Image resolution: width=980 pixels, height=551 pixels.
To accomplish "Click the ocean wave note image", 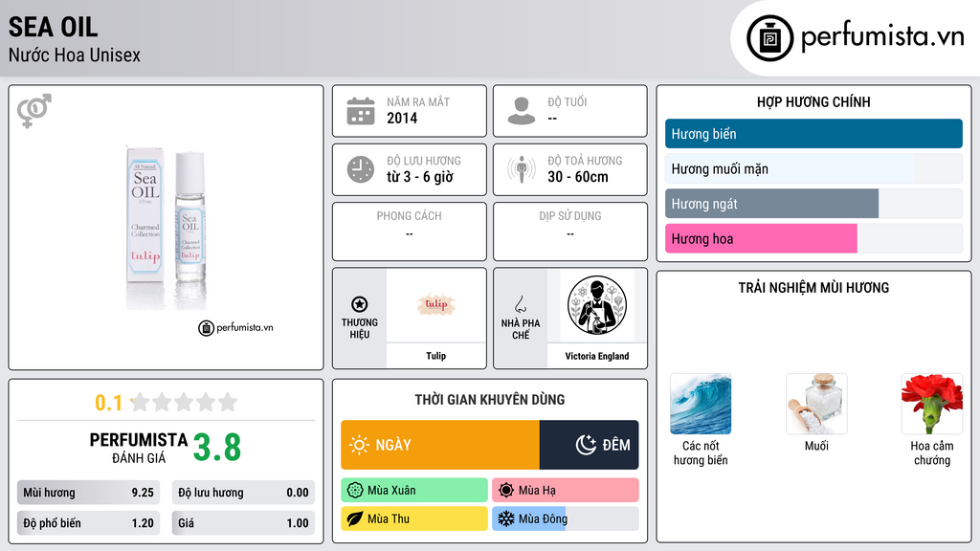I will [x=701, y=404].
